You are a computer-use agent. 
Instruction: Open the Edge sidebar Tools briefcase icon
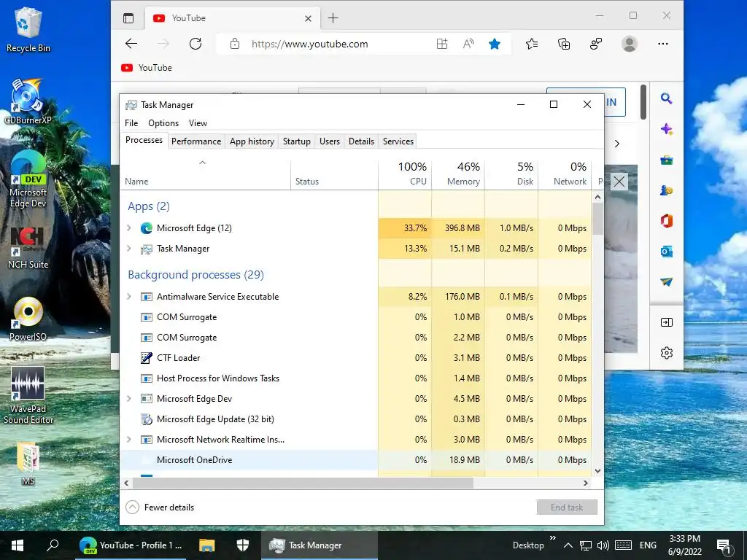pyautogui.click(x=667, y=160)
